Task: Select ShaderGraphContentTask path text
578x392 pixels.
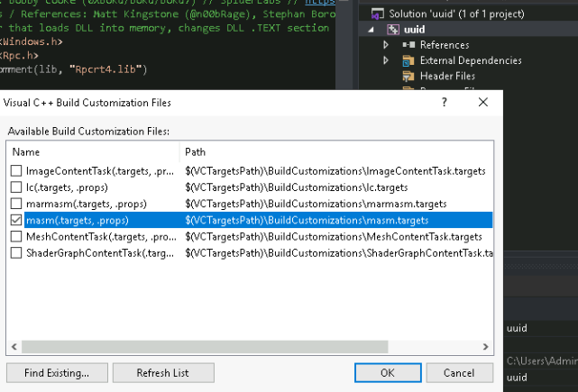Action: [339, 252]
